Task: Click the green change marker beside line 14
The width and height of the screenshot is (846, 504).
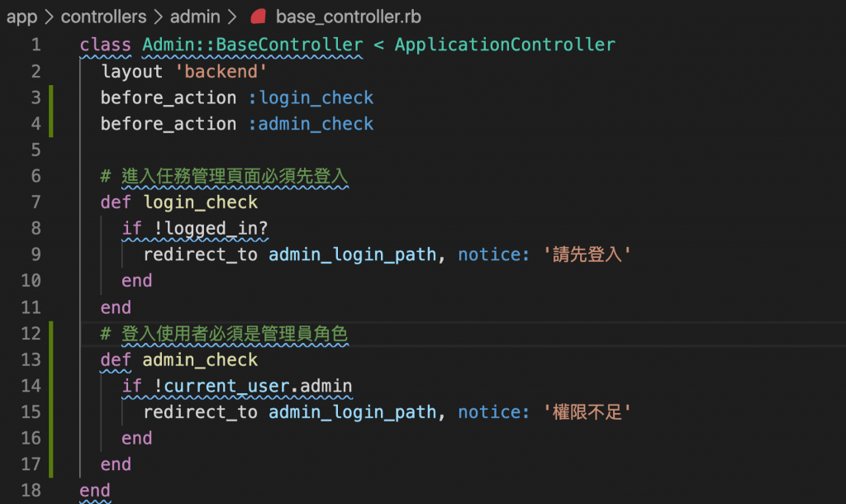Action: point(51,386)
